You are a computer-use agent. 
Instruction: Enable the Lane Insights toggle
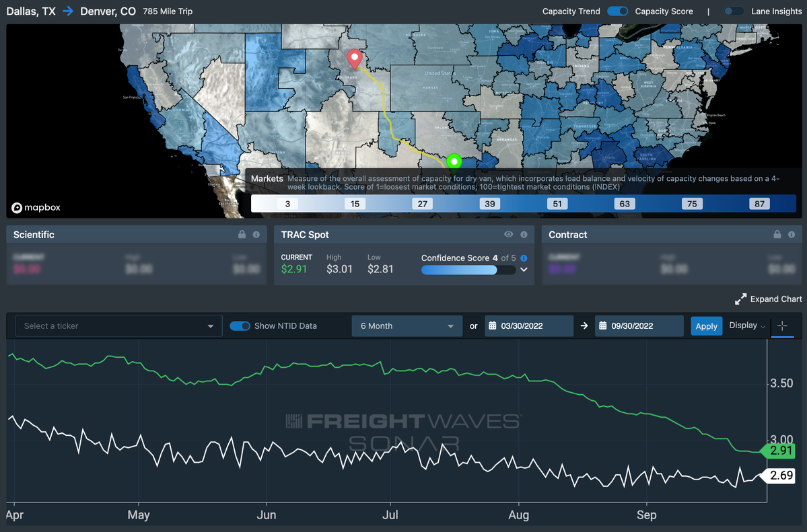(x=734, y=11)
